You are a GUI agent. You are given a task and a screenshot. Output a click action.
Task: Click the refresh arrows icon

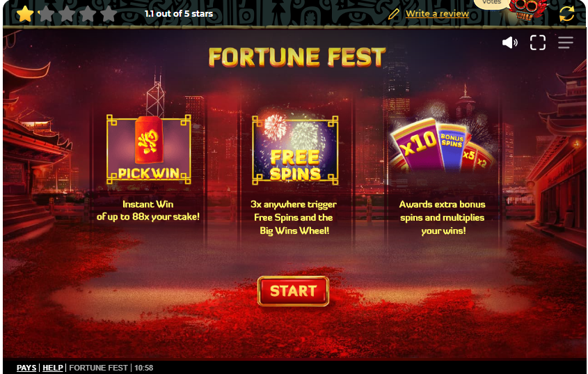click(566, 13)
